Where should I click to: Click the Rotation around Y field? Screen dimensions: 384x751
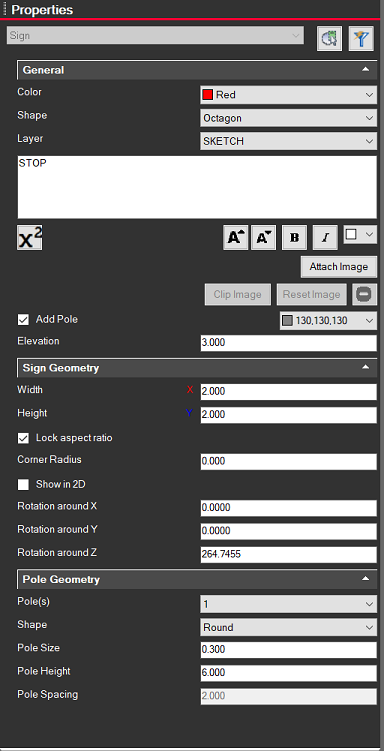tap(288, 531)
